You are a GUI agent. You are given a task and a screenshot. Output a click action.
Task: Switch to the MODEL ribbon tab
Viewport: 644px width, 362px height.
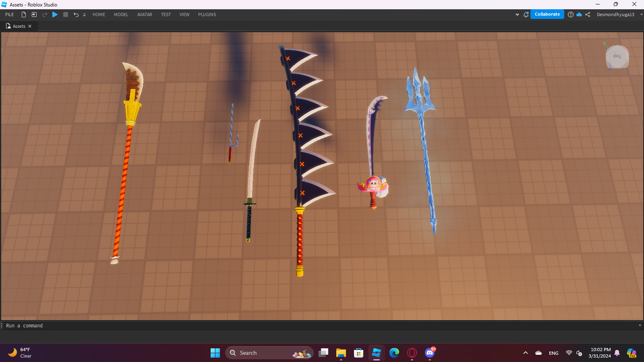(121, 14)
